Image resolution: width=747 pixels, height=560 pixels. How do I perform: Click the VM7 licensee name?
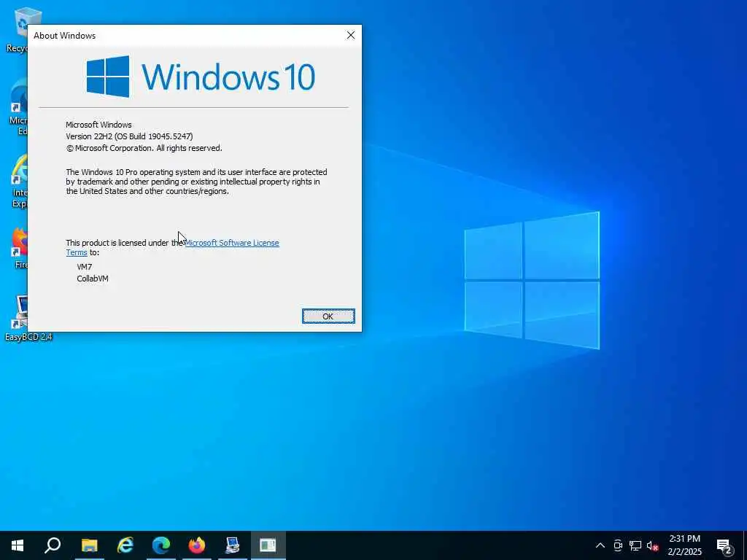point(85,267)
